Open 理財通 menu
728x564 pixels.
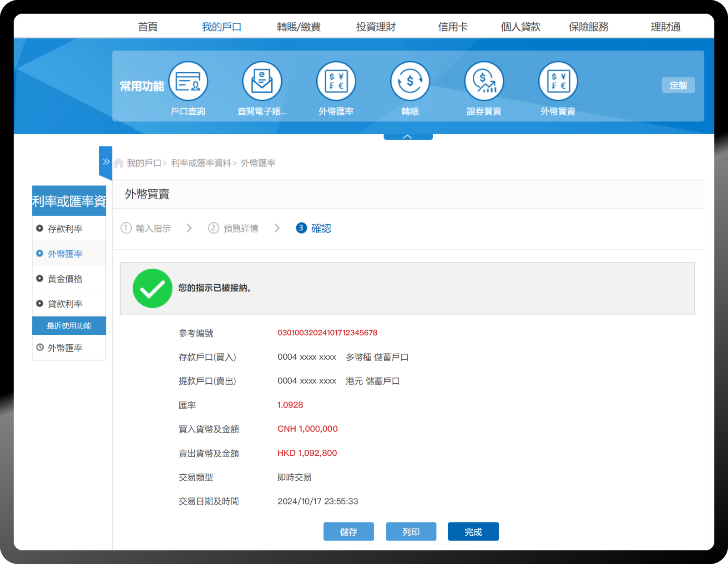(x=666, y=27)
